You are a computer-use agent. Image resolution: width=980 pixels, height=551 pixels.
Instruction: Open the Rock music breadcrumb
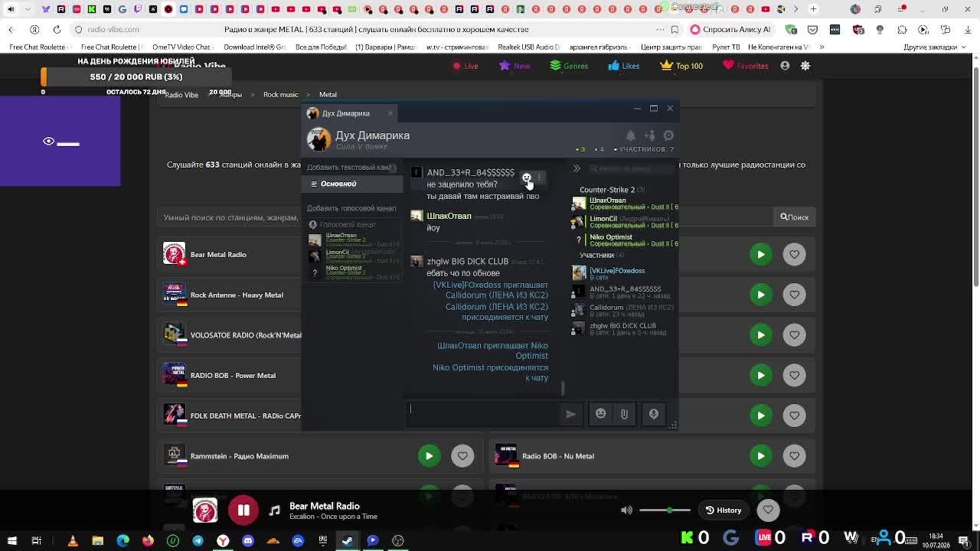(281, 95)
